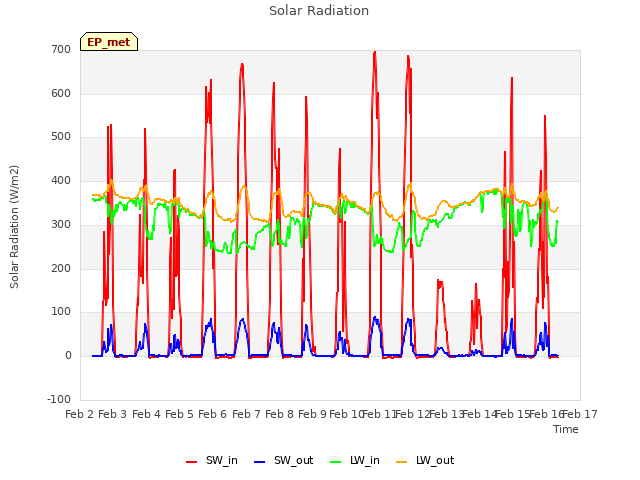Click the Feb 4 x-axis label
The width and height of the screenshot is (640, 480).
tap(146, 414)
